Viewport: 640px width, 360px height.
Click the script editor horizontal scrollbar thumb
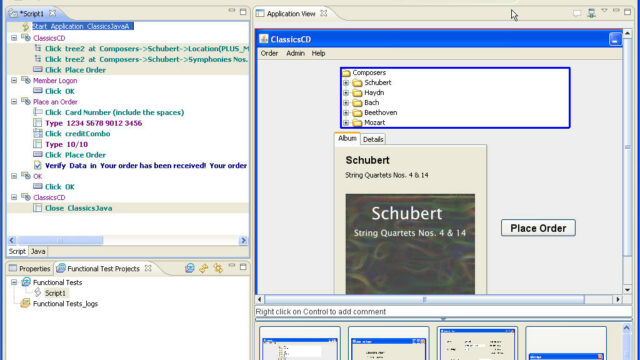[60, 240]
